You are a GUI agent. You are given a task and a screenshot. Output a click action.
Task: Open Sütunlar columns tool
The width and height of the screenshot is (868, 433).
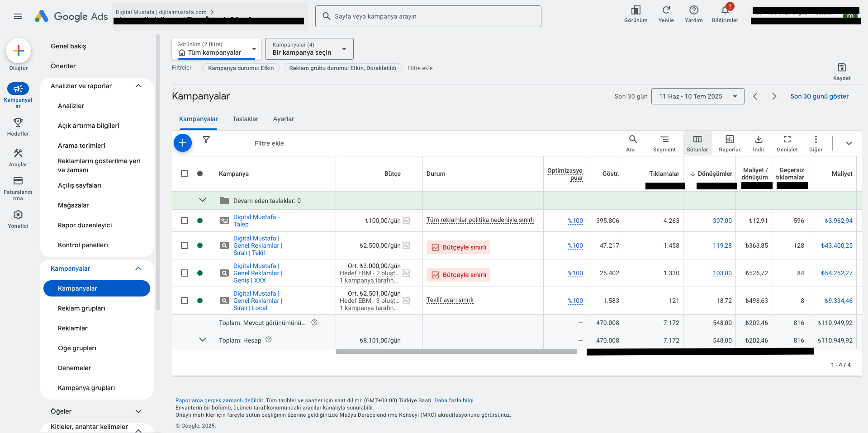pos(697,143)
